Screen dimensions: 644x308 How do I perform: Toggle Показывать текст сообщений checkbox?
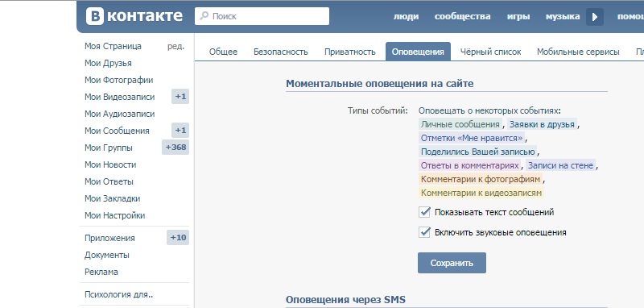click(x=424, y=212)
